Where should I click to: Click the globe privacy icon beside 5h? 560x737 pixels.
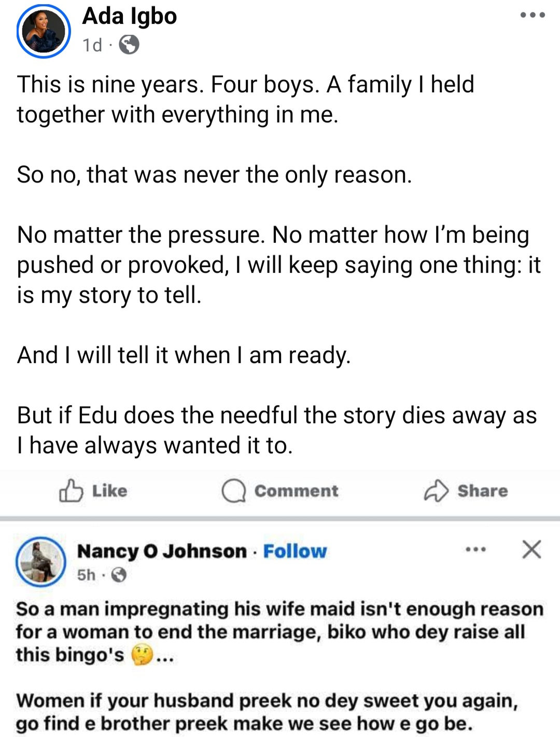[x=119, y=575]
